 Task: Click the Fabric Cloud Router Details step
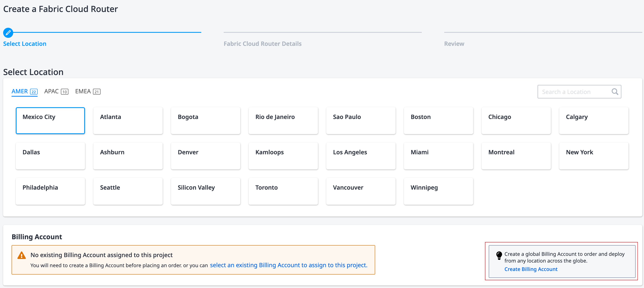pyautogui.click(x=262, y=44)
